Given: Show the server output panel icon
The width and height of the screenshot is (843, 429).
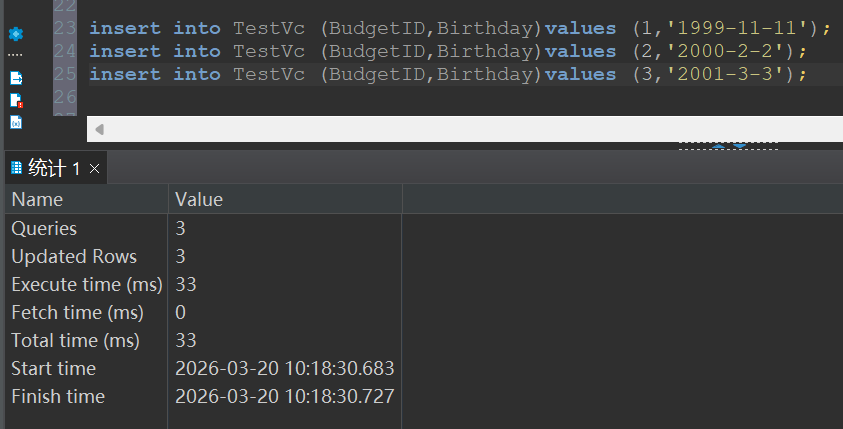Looking at the screenshot, I should [x=16, y=78].
